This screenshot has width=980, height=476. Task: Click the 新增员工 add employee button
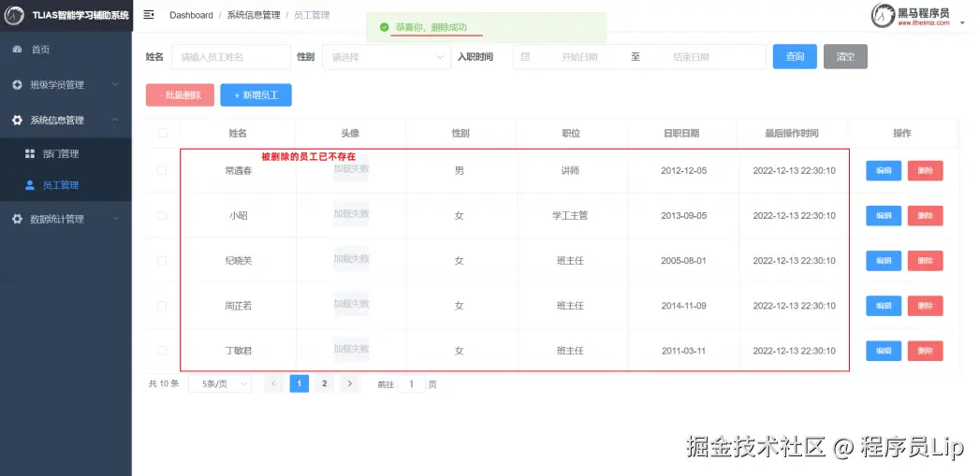click(x=256, y=95)
